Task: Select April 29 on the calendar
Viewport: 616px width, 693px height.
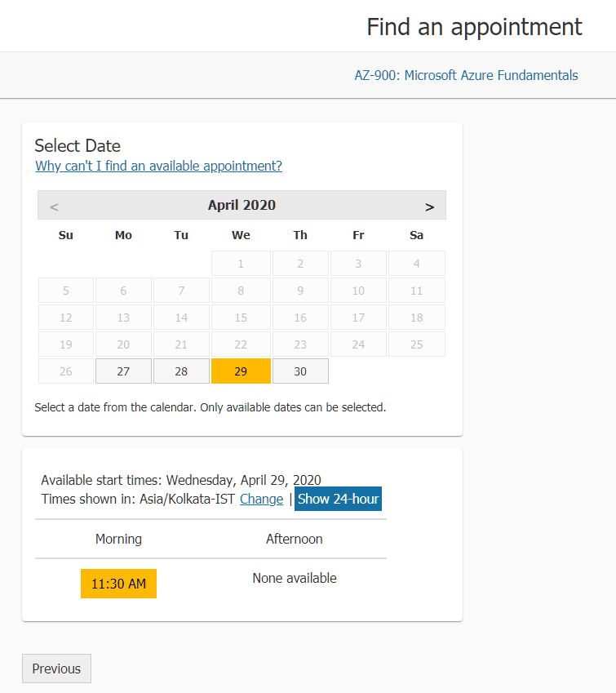Action: tap(241, 371)
